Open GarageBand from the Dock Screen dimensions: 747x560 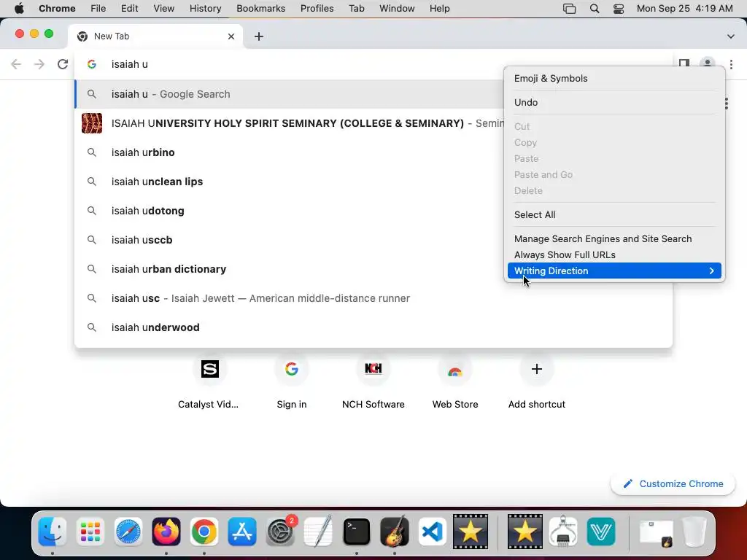click(x=395, y=532)
